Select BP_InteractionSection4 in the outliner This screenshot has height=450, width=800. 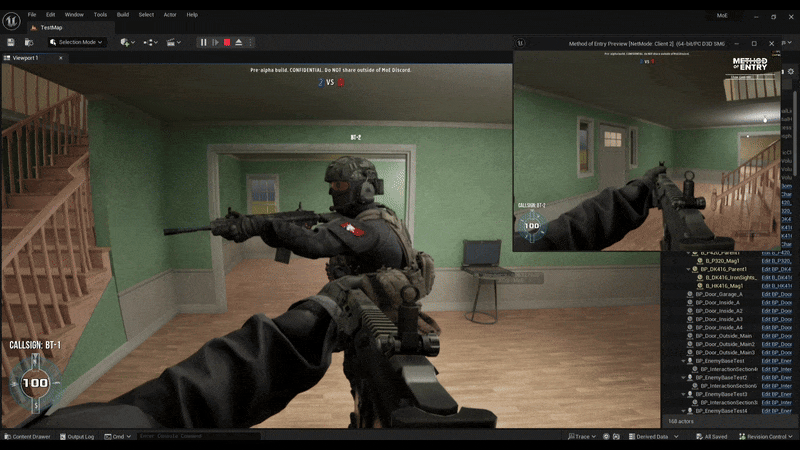[729, 369]
